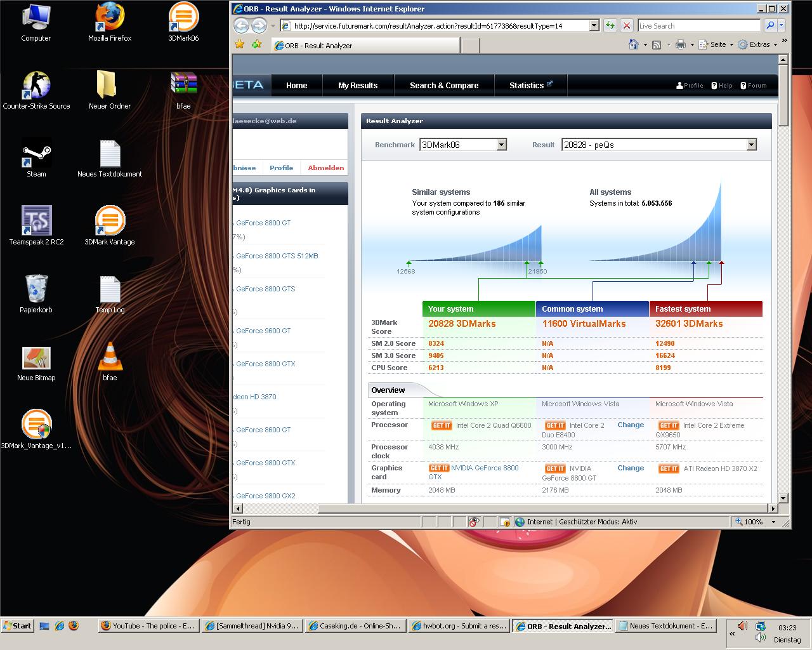Go back with the IE back arrow

pyautogui.click(x=241, y=25)
